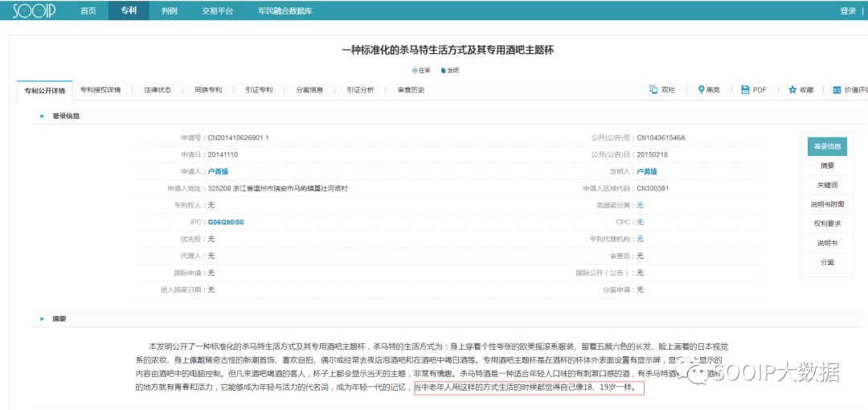Image resolution: width=868 pixels, height=410 pixels.
Task: Click the CPC value 无
Action: (640, 222)
